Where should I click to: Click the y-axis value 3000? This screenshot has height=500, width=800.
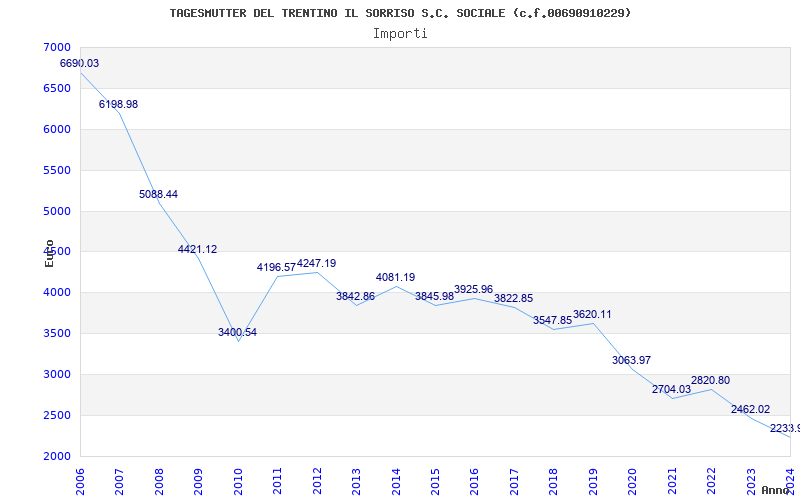(x=59, y=374)
